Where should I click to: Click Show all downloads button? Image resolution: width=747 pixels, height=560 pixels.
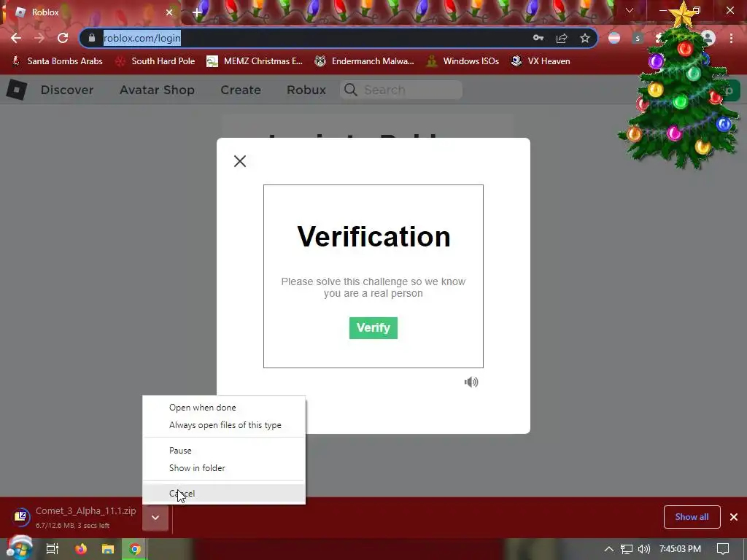pos(692,517)
